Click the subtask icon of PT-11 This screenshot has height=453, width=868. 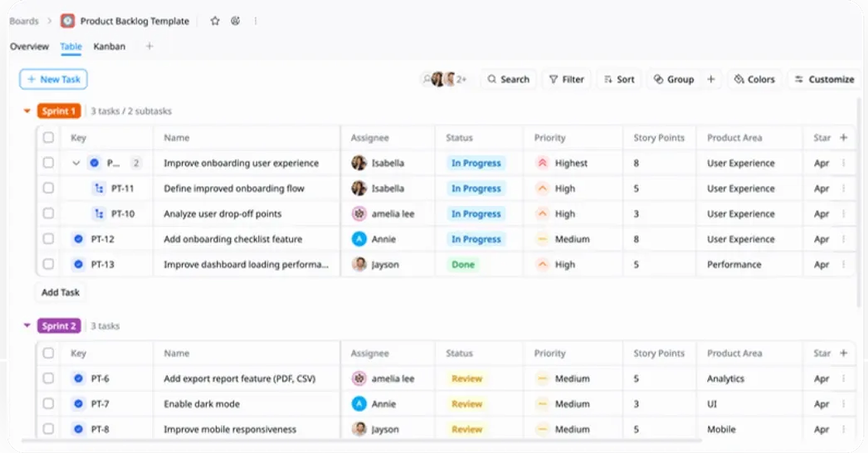tap(99, 188)
